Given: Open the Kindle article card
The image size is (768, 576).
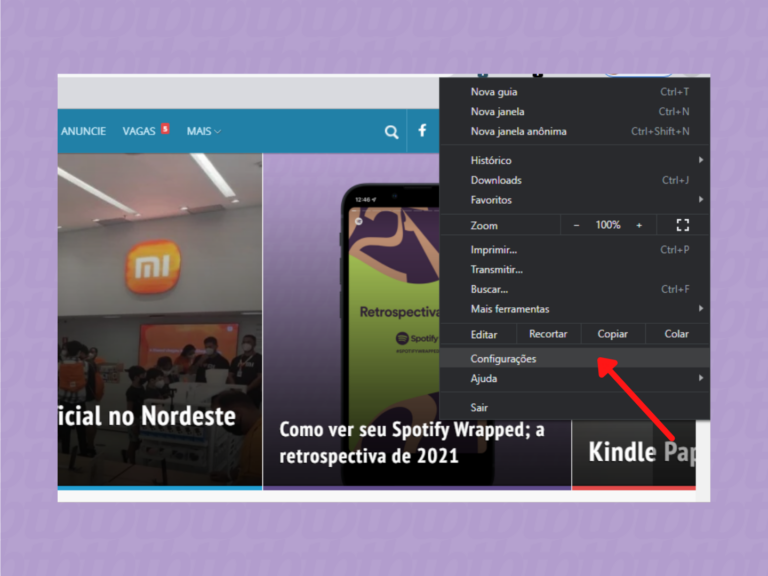Looking at the screenshot, I should 634,455.
